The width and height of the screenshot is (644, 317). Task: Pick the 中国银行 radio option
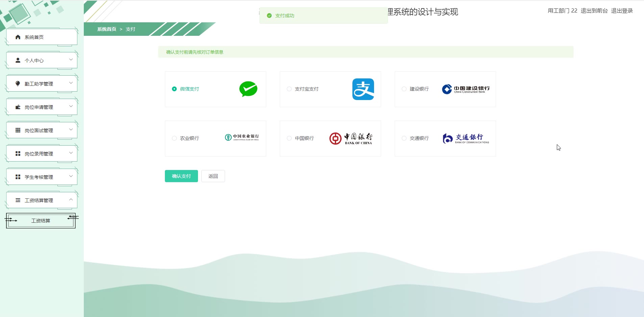point(289,138)
